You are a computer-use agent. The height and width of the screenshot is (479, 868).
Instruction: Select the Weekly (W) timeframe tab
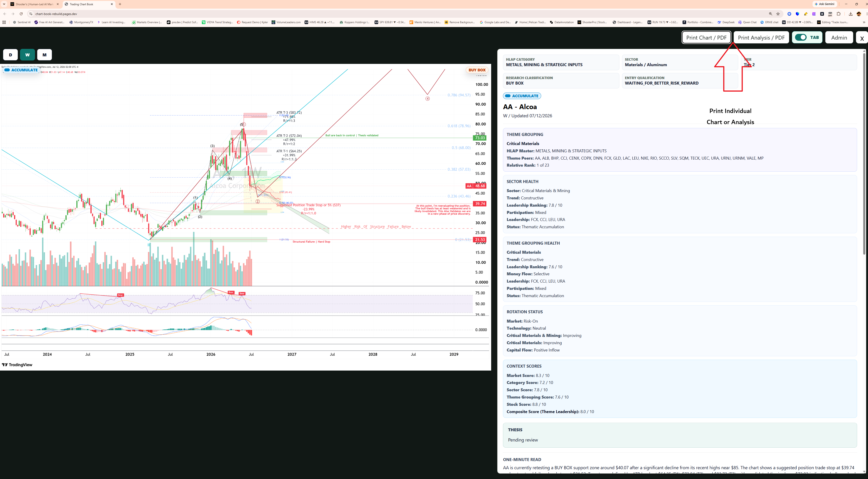tap(27, 55)
